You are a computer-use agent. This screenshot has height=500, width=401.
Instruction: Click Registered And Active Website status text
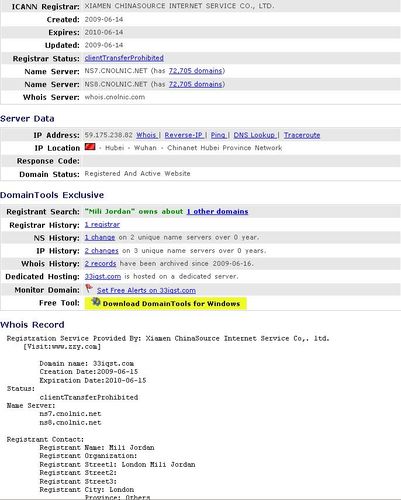click(x=137, y=173)
